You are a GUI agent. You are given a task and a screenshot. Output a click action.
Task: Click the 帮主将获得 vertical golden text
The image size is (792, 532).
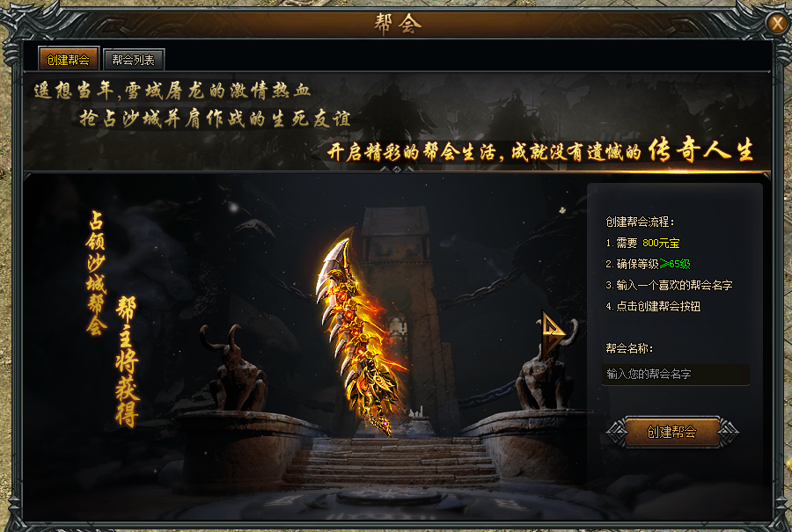(x=126, y=361)
